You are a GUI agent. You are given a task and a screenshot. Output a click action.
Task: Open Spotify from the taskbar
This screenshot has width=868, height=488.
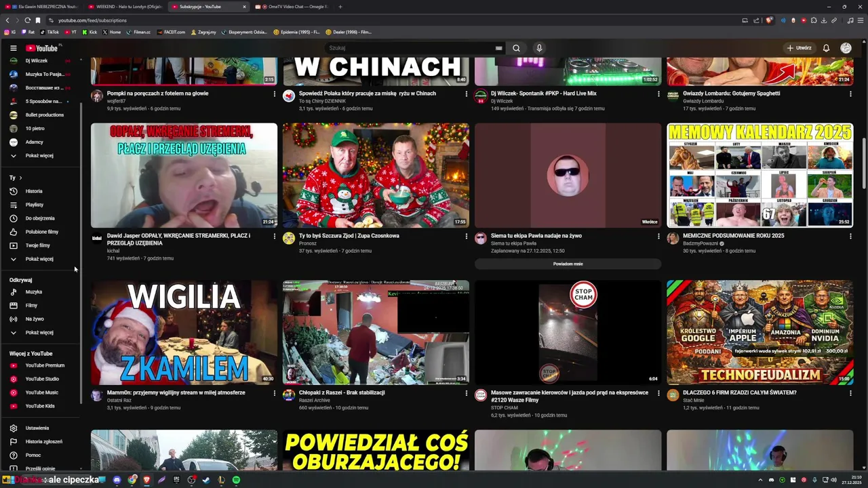pyautogui.click(x=236, y=480)
